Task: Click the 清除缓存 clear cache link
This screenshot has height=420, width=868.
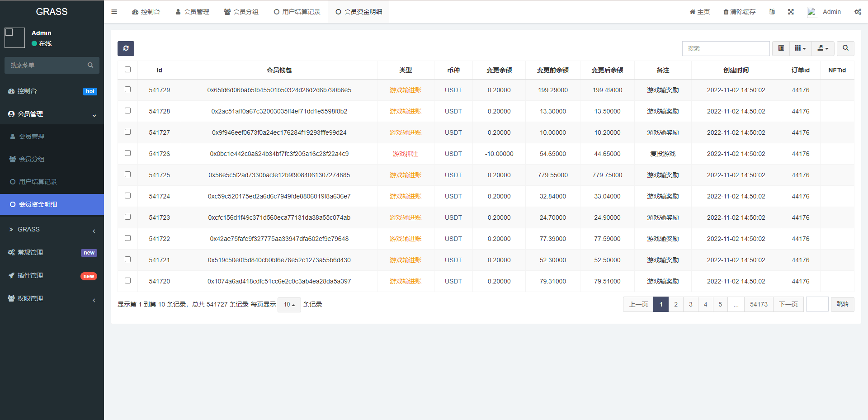Action: (x=739, y=12)
